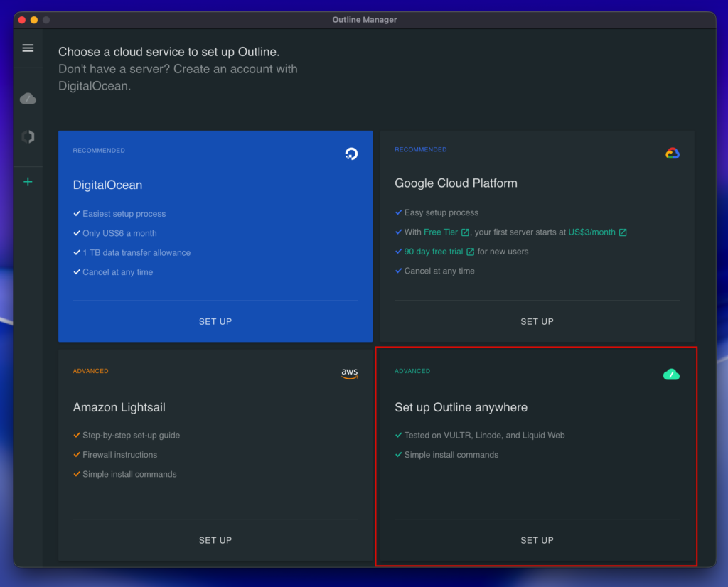This screenshot has width=728, height=587.
Task: Select the DigitalOcean card heading
Action: 107,185
